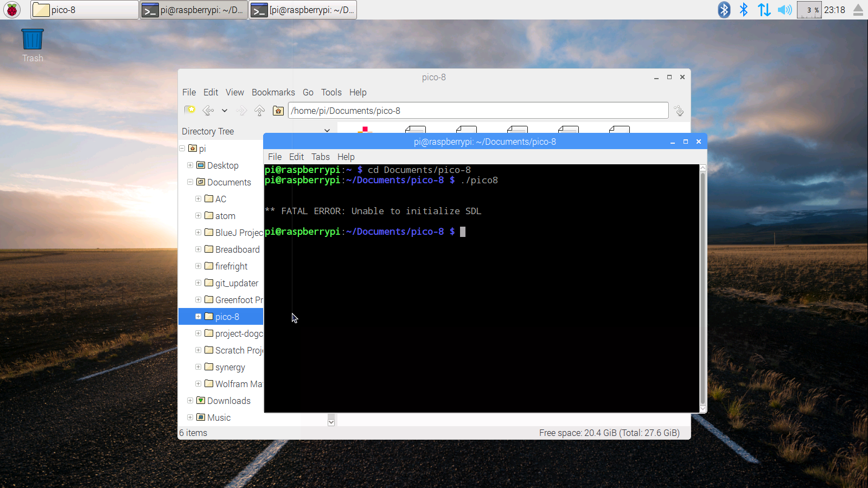Expand the Desktop folder node
Viewport: 868px width, 488px height.
190,165
